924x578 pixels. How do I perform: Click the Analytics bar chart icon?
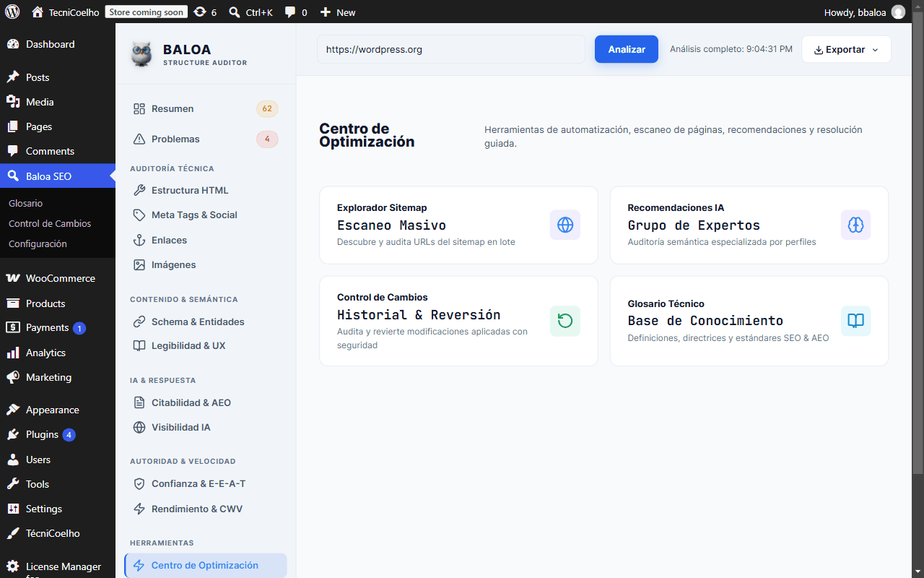pos(13,353)
